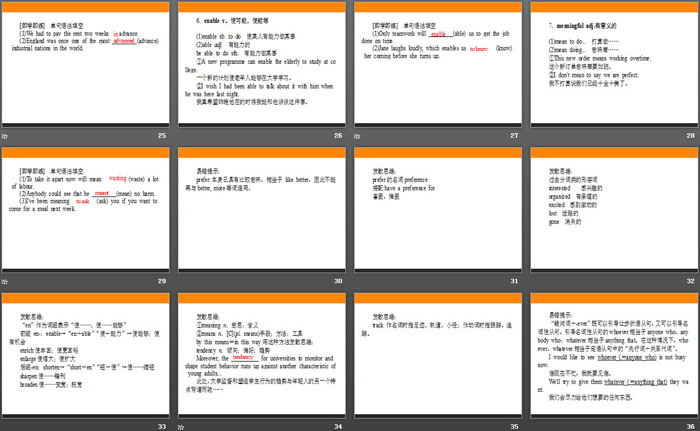Click slide number label 26
The height and width of the screenshot is (431, 700).
[x=338, y=135]
